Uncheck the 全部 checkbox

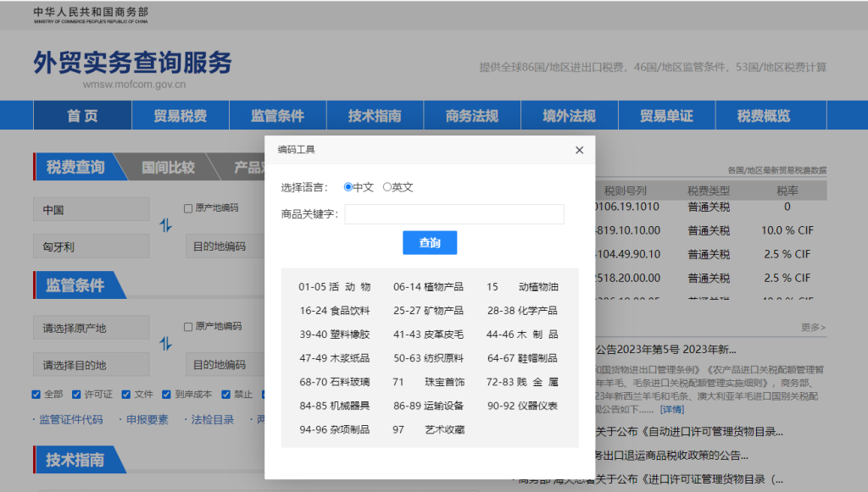[x=36, y=394]
